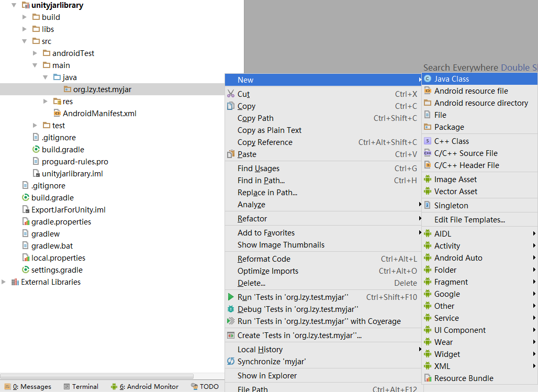
Task: Click the green Run triangle icon
Action: 231,297
